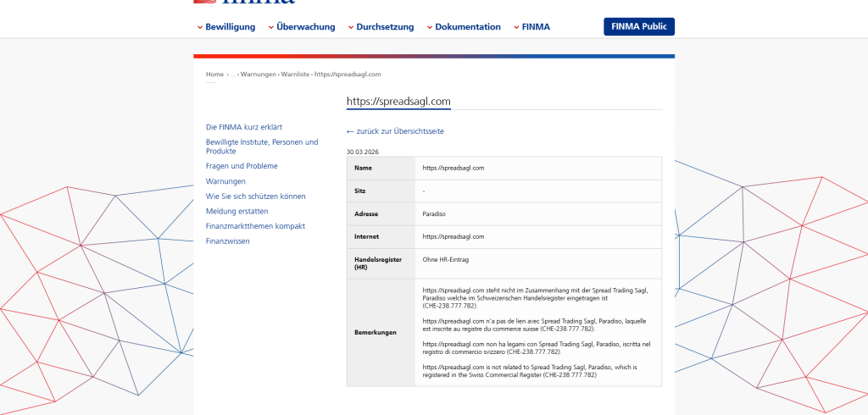The height and width of the screenshot is (415, 868).
Task: Go back via zurück zur Übersichtsseite
Action: [x=395, y=131]
